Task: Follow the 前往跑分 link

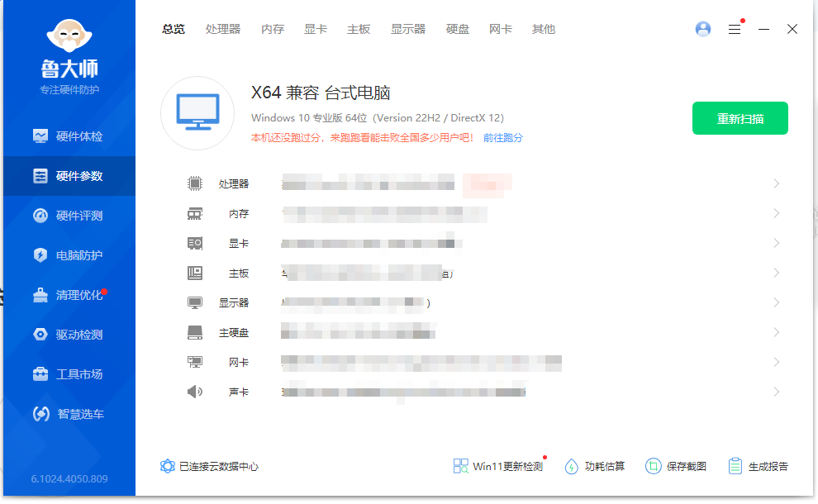Action: click(x=503, y=138)
